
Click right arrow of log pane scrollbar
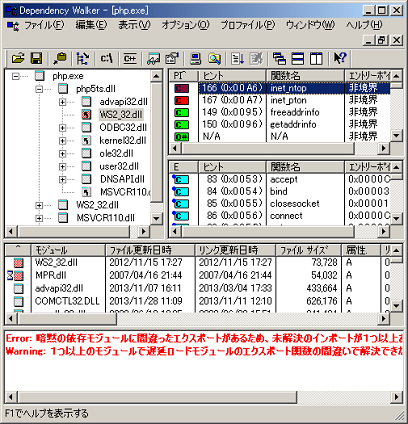pyautogui.click(x=397, y=397)
